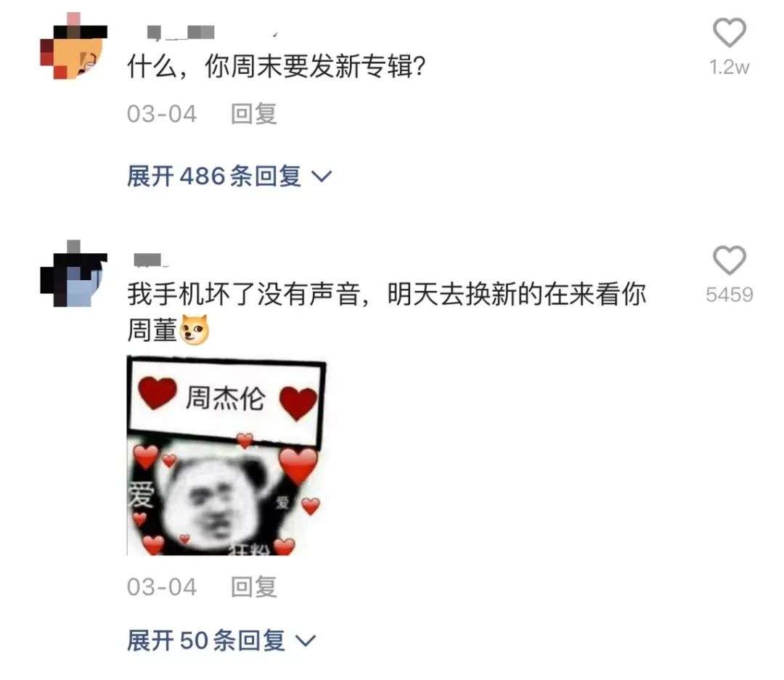Tap the doge emoji after 周董
Screen dimensions: 784x680
pyautogui.click(x=195, y=329)
